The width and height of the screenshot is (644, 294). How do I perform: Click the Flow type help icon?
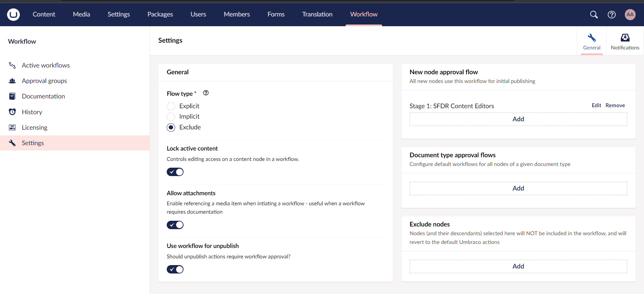(206, 93)
